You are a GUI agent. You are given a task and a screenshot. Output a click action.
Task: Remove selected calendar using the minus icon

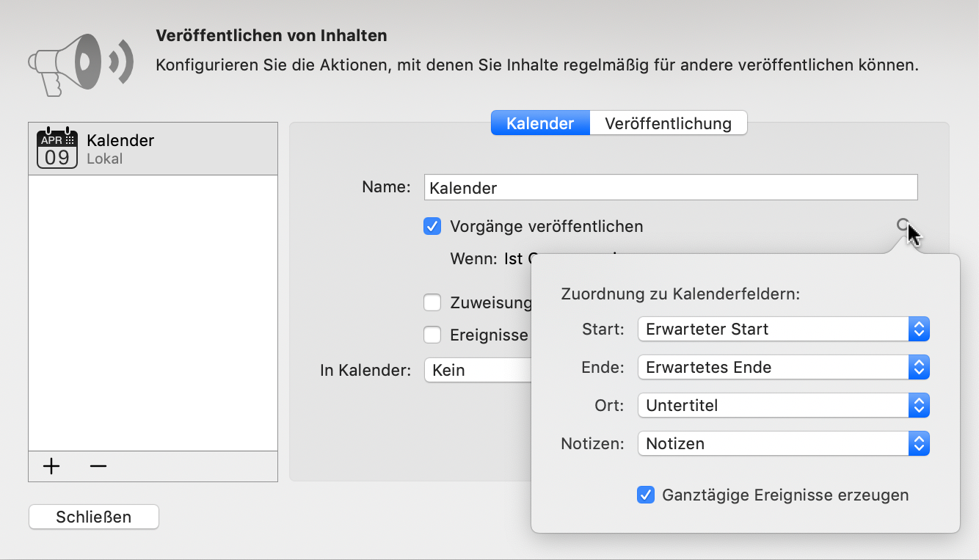coord(98,466)
